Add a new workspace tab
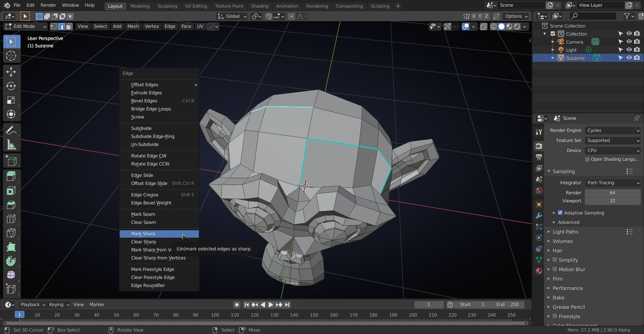The height and width of the screenshot is (334, 644). point(398,6)
